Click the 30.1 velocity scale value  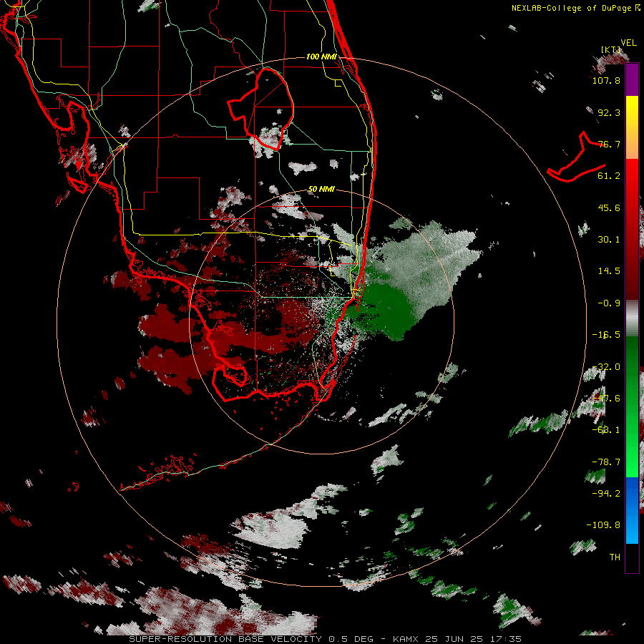tap(609, 240)
